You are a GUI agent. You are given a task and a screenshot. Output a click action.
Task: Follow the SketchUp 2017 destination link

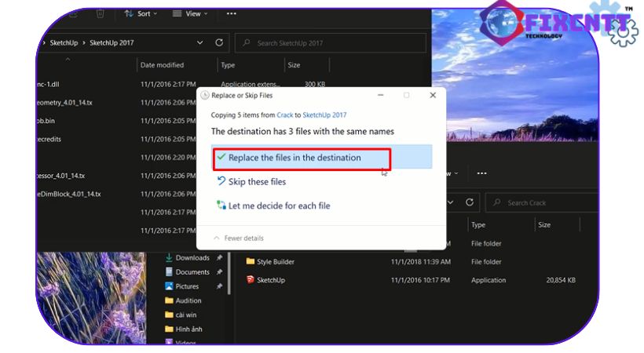point(324,115)
